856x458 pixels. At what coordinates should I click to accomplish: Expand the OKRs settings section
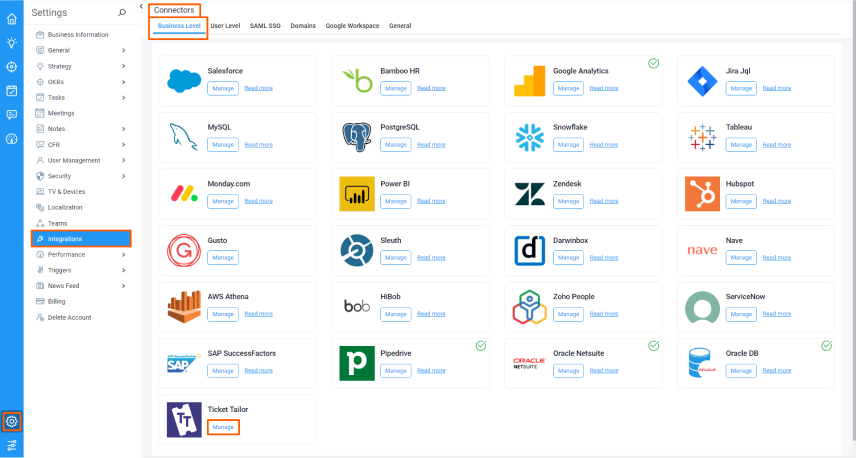click(124, 82)
